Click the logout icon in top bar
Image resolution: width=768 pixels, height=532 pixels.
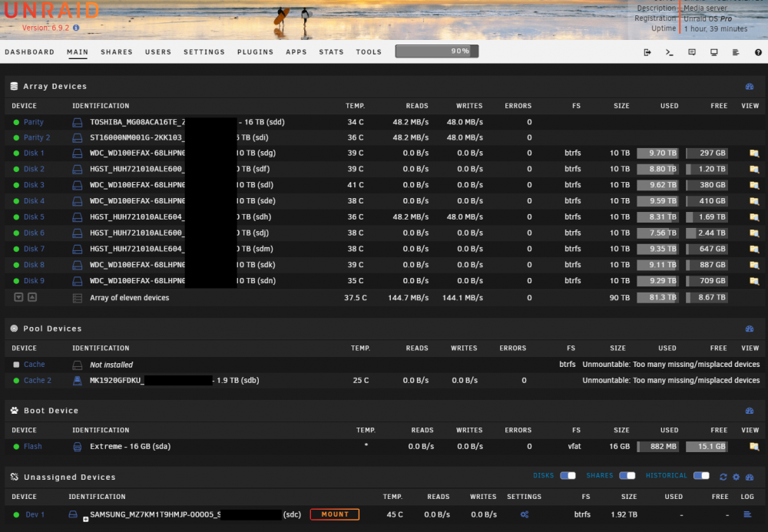pos(647,52)
